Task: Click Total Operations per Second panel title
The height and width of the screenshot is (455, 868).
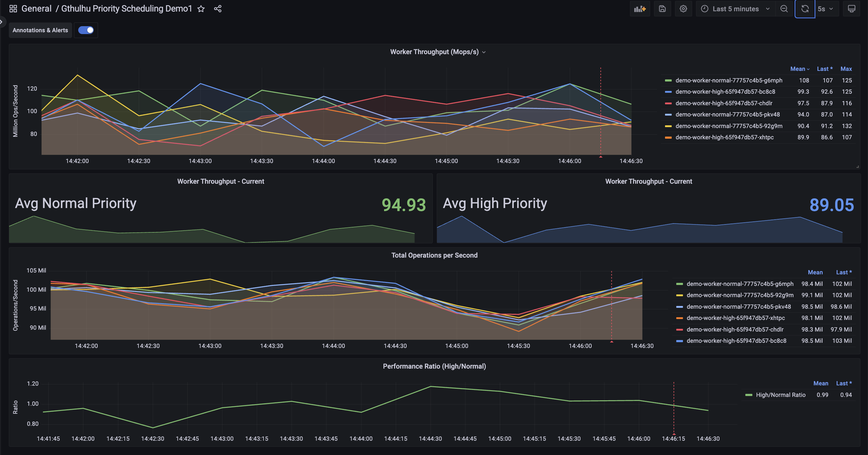Action: point(434,255)
